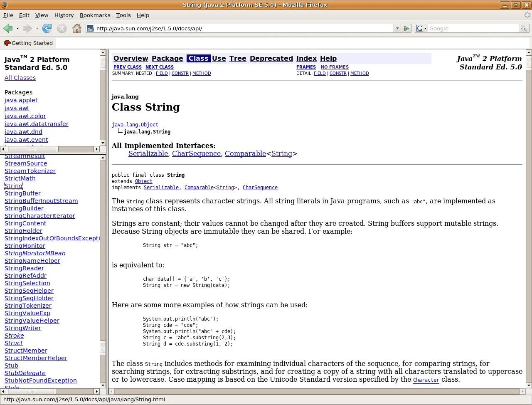Open StringMonitorMBean interface link

[35, 253]
